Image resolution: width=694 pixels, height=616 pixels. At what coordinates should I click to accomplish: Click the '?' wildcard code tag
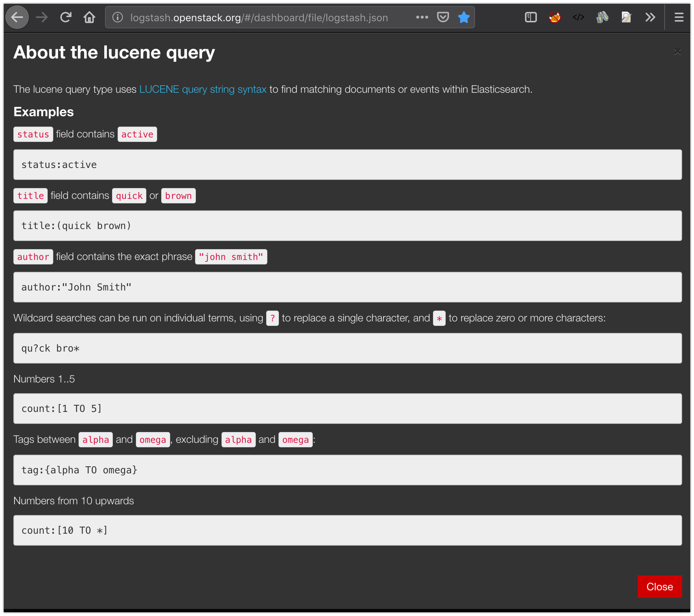(x=273, y=318)
